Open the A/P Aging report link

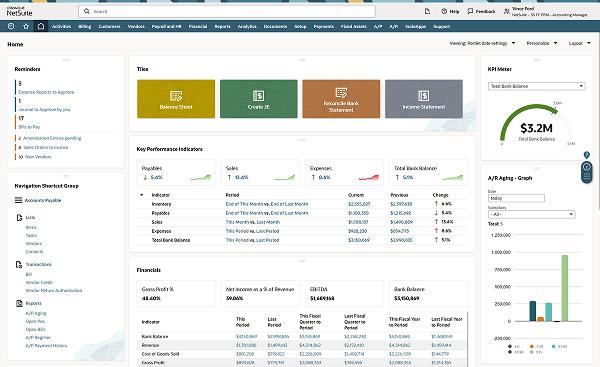[36, 313]
